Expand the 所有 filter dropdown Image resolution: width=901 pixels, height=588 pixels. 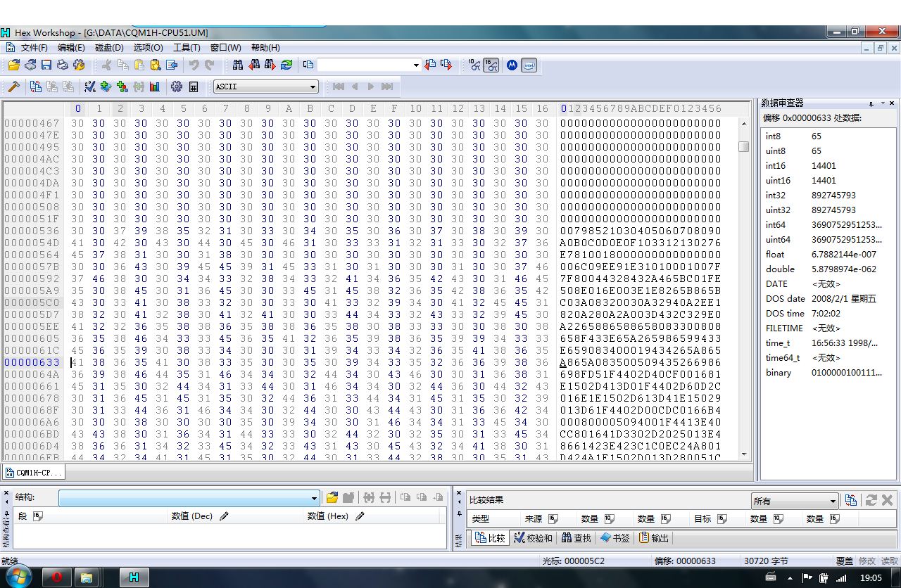click(833, 501)
